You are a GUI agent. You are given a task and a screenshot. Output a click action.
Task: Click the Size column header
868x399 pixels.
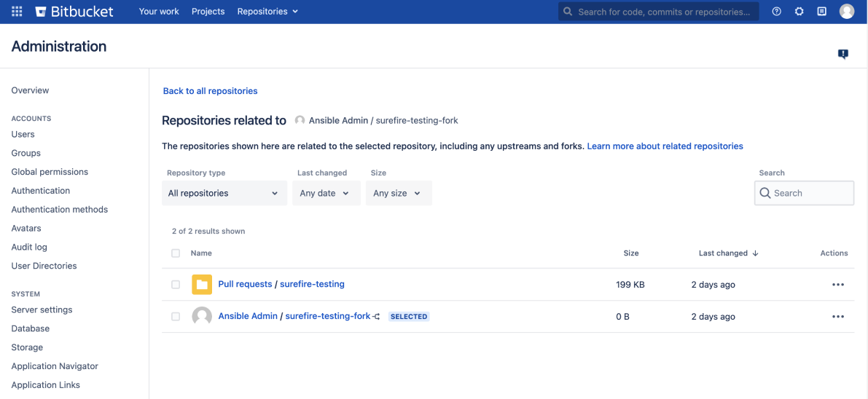631,253
